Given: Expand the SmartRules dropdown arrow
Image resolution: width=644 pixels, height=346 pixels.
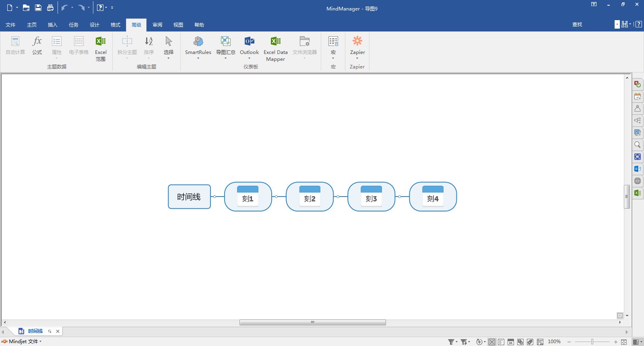Looking at the screenshot, I should click(198, 58).
